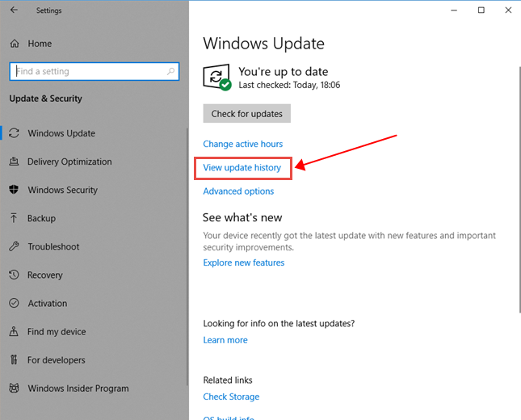Viewport: 521px width, 420px height.
Task: Click the Windows Security shield icon
Action: point(14,190)
